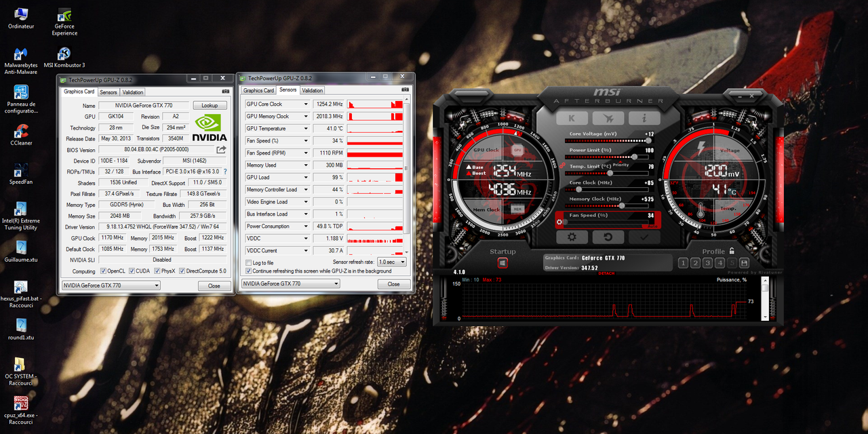Uncheck Continue refreshing while GPU-Z in background

[248, 271]
